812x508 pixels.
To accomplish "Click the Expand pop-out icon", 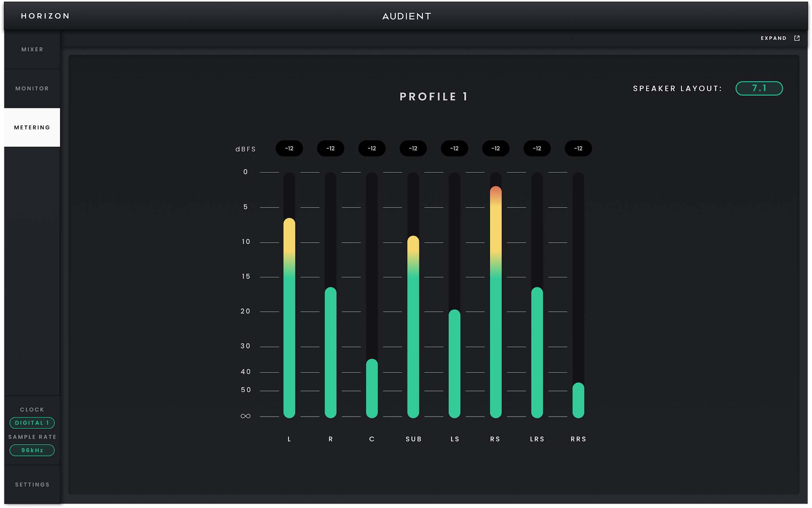I will point(797,38).
